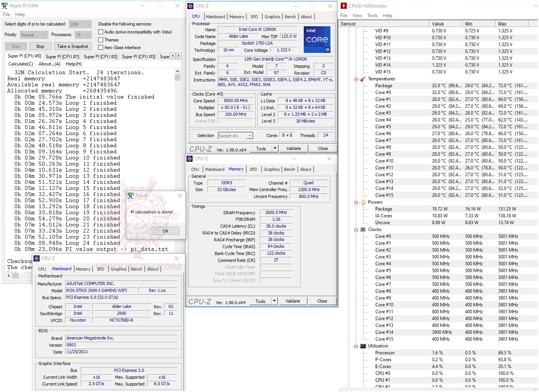Click the flame icon beside Powers
This screenshot has width=539, height=392.
(363, 202)
